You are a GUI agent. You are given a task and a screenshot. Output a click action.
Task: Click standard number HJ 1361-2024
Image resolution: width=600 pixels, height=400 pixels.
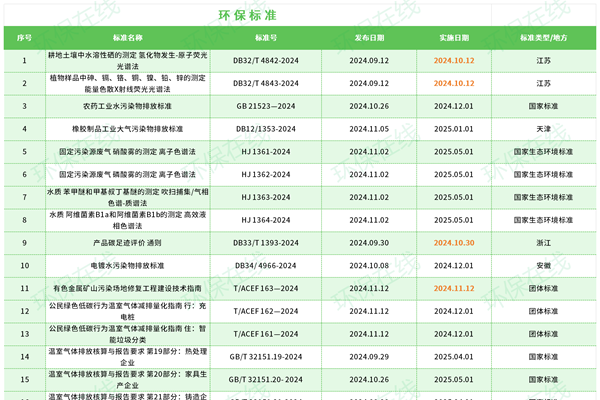264,150
